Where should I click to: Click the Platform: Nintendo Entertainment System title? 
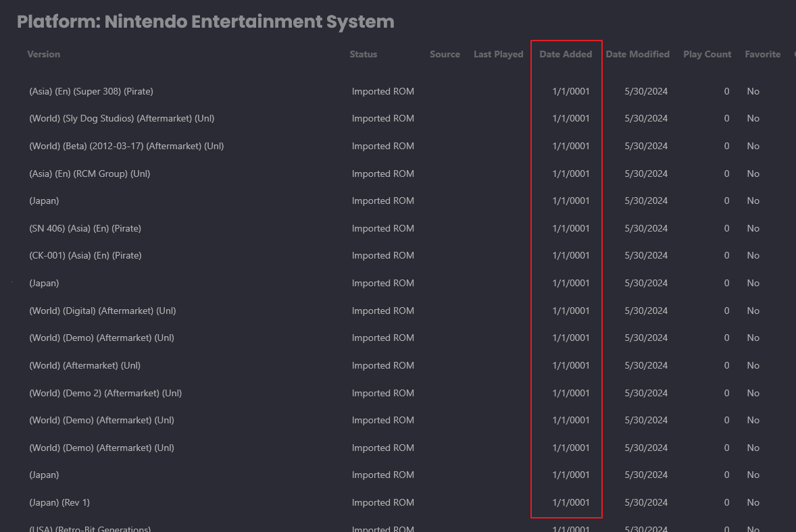click(205, 22)
